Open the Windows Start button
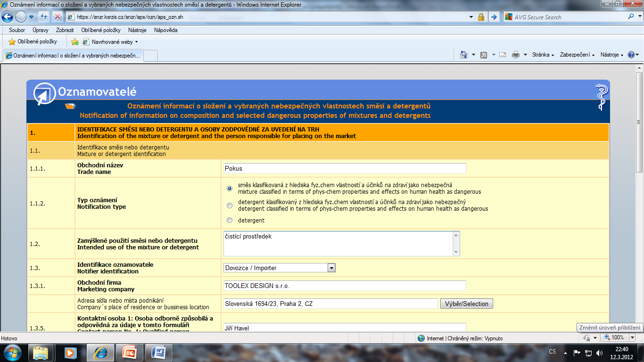This screenshot has height=362, width=644. 12,353
